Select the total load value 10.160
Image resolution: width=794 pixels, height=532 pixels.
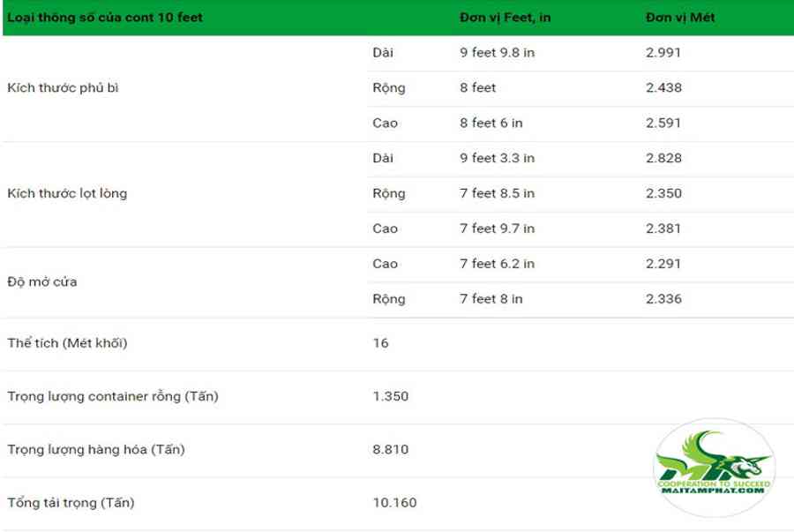tap(394, 503)
